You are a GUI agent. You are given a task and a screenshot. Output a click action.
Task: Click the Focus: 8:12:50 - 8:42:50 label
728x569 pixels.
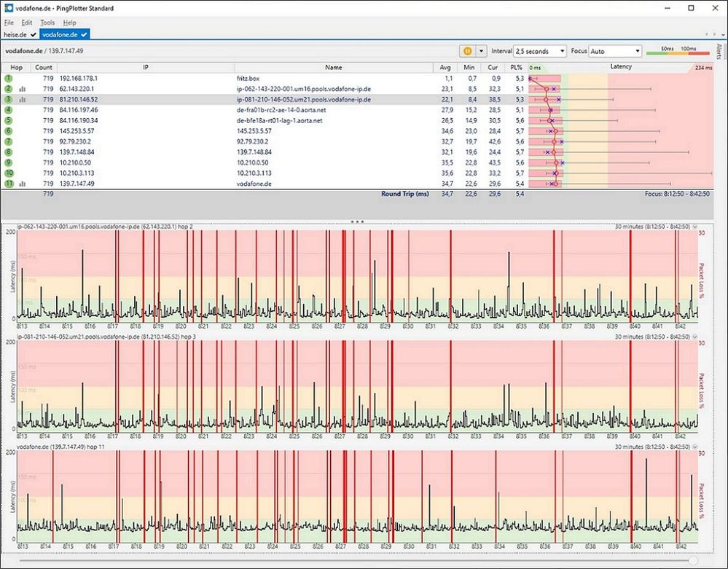click(677, 194)
